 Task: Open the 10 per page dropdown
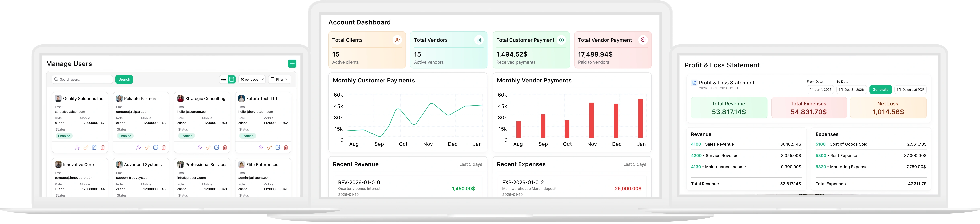[252, 79]
